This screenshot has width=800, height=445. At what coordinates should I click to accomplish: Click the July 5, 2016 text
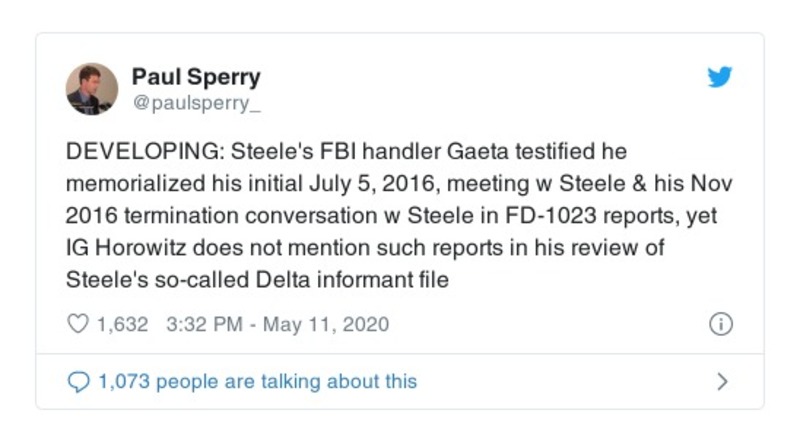pos(351,184)
